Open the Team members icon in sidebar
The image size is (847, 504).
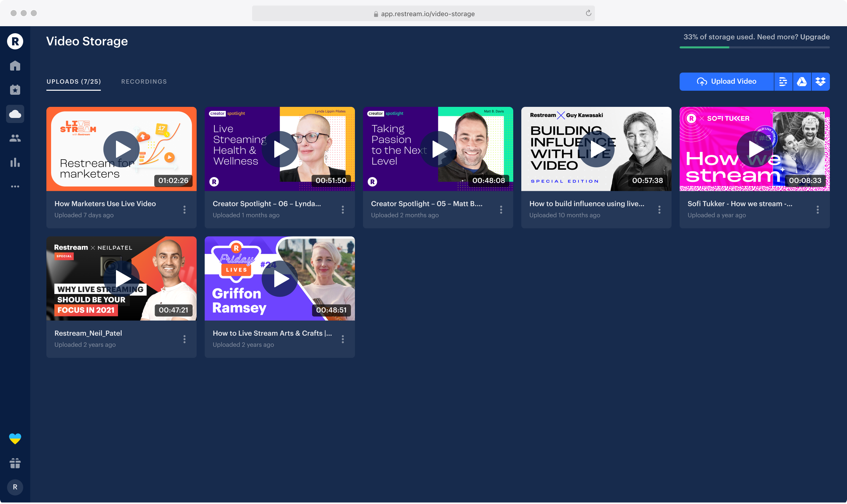(15, 138)
